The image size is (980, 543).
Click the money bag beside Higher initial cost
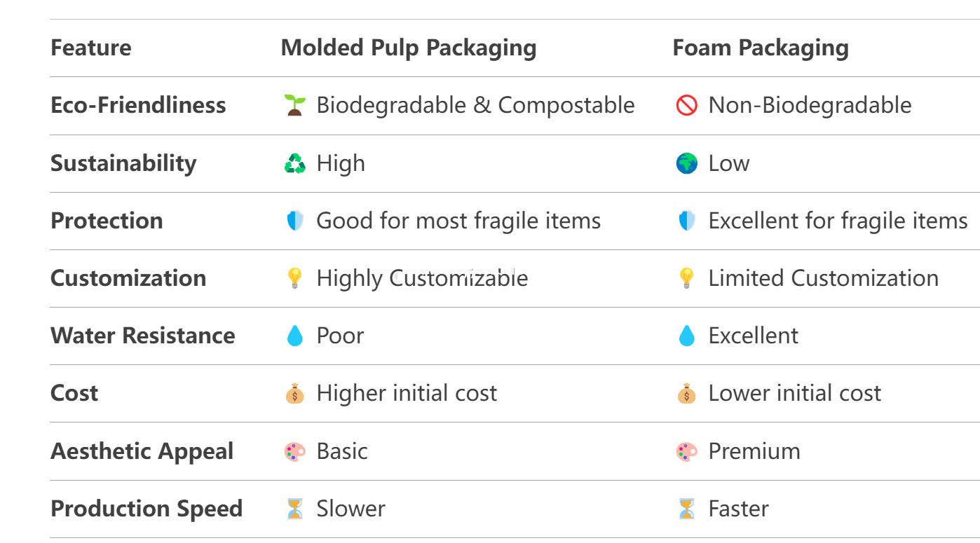coord(295,393)
